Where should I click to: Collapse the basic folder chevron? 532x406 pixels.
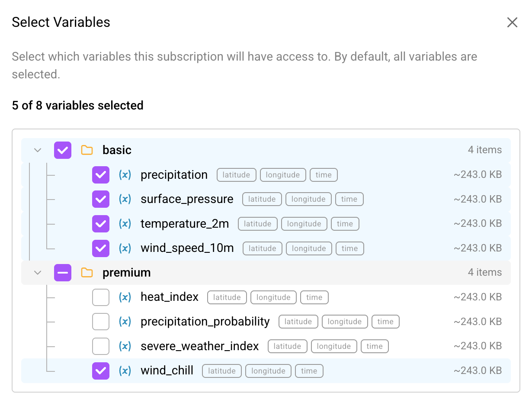(x=37, y=150)
